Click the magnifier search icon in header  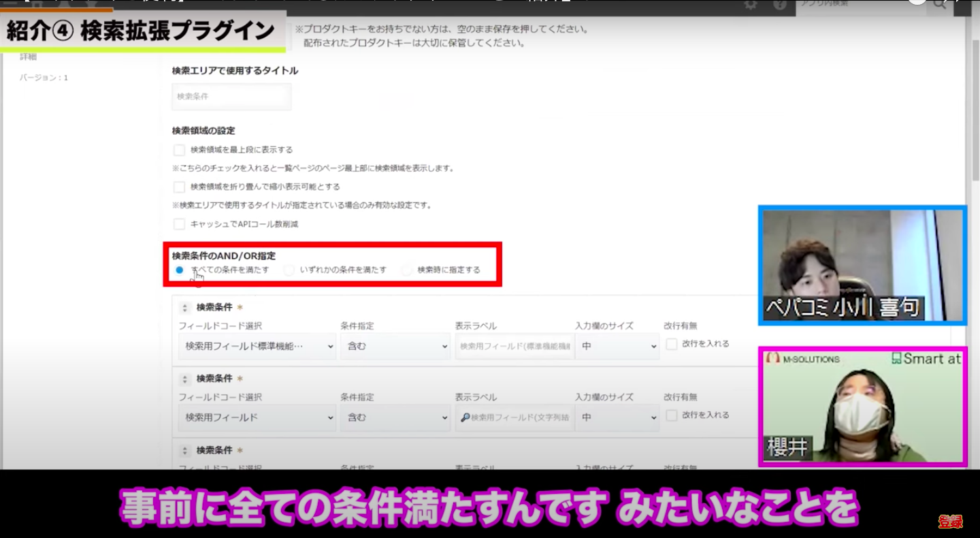coord(940,5)
